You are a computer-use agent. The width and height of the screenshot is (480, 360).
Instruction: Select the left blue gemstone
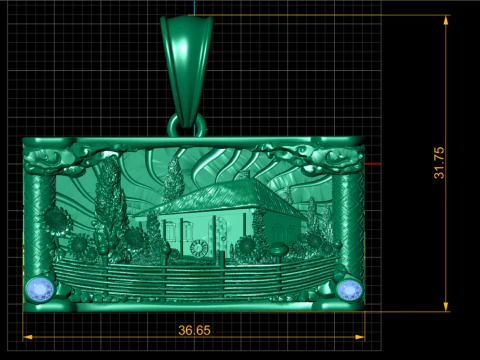40,289
